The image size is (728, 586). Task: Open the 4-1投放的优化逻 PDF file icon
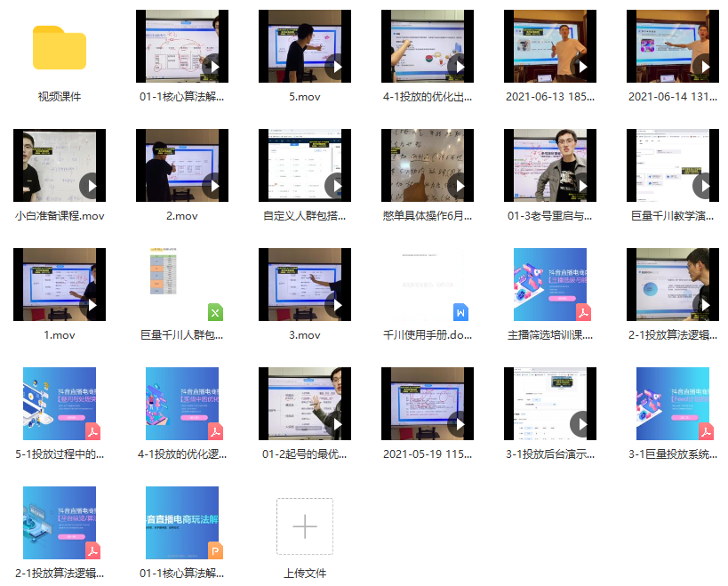point(182,403)
